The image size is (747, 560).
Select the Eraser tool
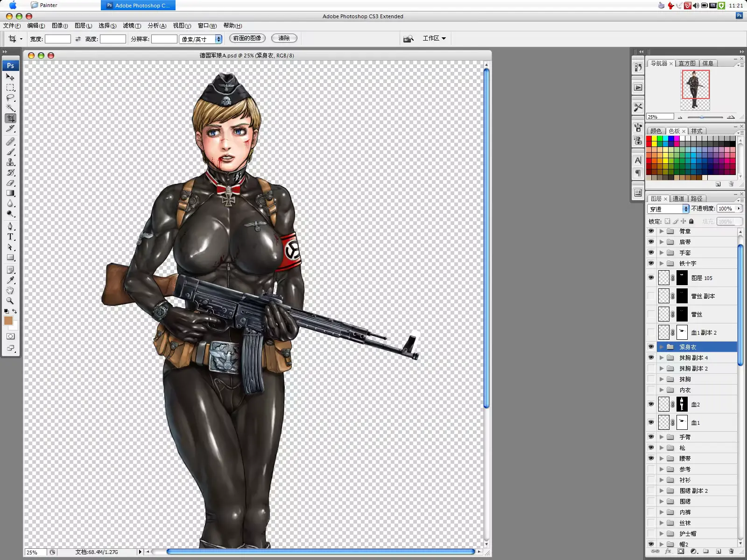click(10, 182)
